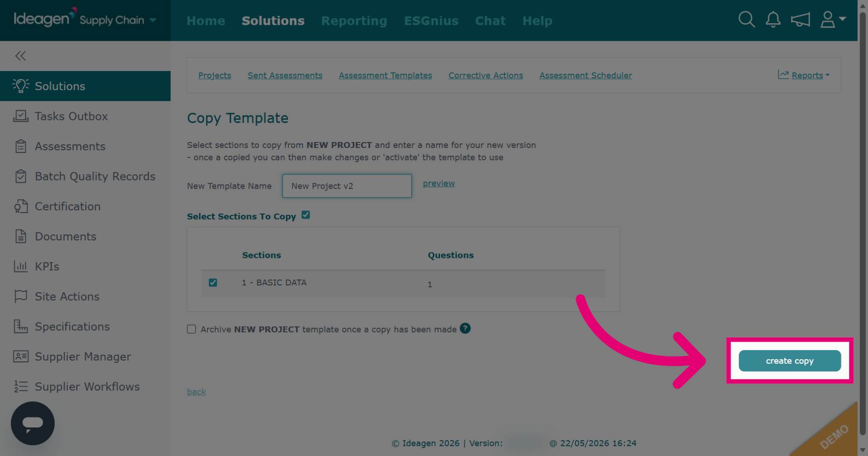Click the Assessments clipboard icon
Screen dimensions: 868x456
pos(21,146)
